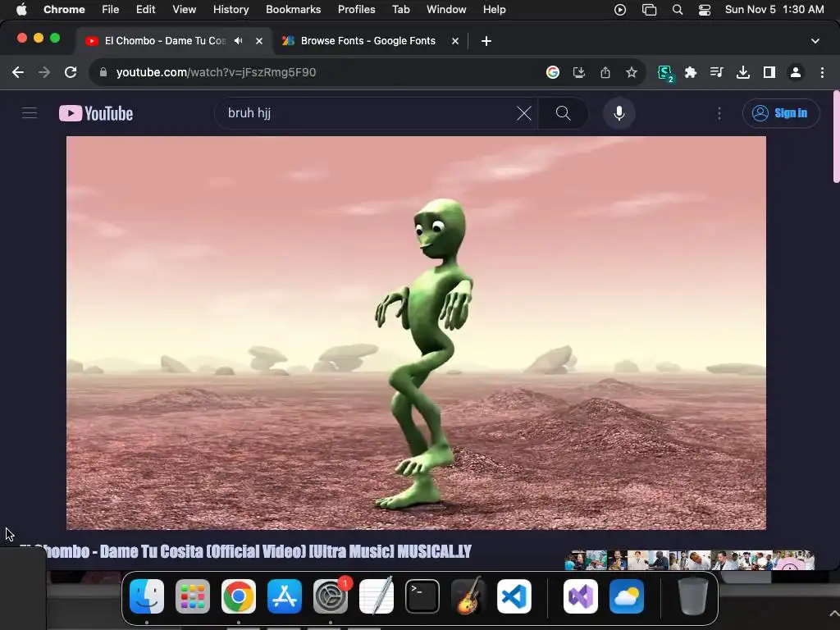Go back using the browser back arrow
840x630 pixels.
tap(18, 72)
